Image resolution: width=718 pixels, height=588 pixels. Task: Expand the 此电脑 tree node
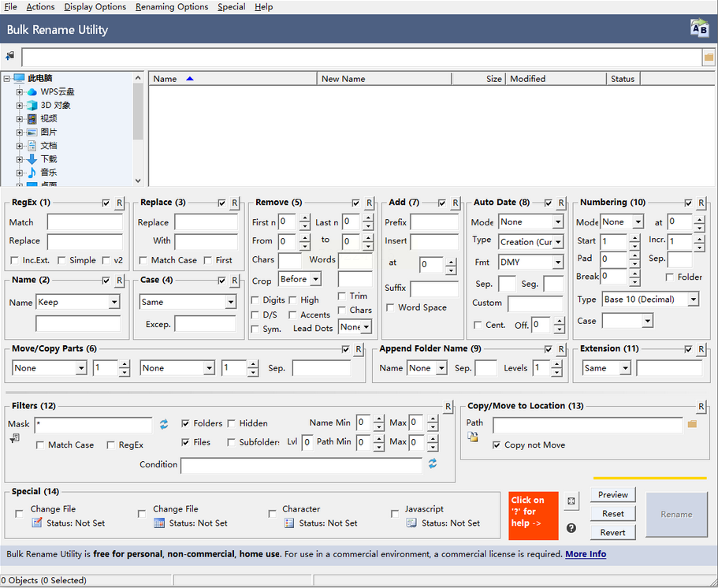[7, 79]
